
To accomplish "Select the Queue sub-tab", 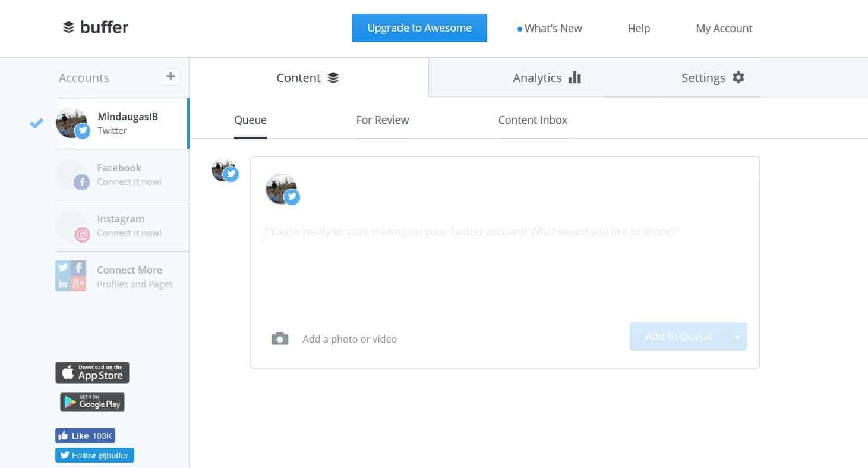I will pos(250,120).
